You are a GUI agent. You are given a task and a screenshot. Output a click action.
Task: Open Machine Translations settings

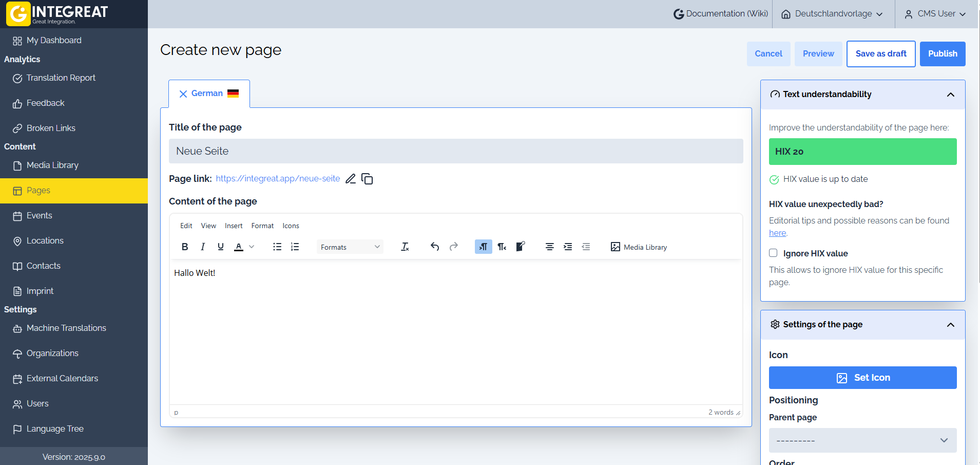coord(74,328)
